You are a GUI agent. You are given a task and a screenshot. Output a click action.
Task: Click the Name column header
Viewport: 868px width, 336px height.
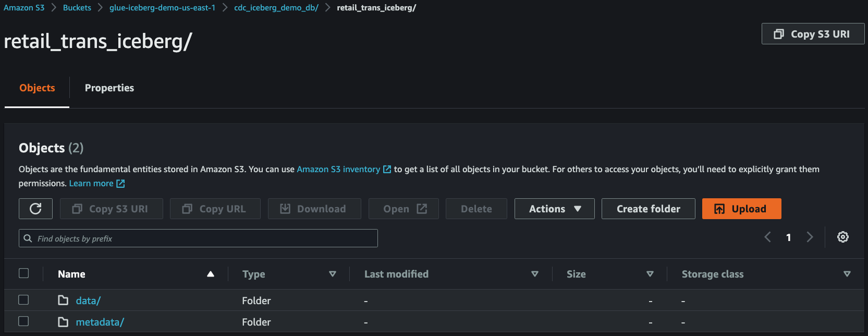click(x=71, y=274)
